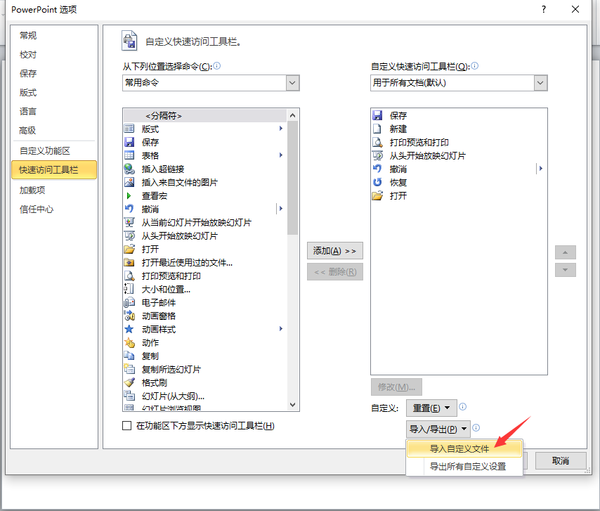Click the 恢复 redo icon in right list
Viewport: 600px width, 511px height.
pyautogui.click(x=377, y=182)
